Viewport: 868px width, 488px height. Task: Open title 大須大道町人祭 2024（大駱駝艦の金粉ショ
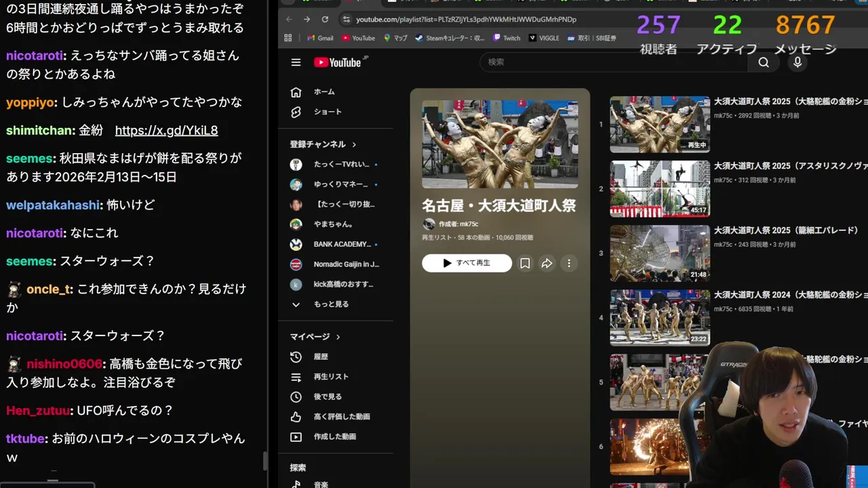point(791,295)
